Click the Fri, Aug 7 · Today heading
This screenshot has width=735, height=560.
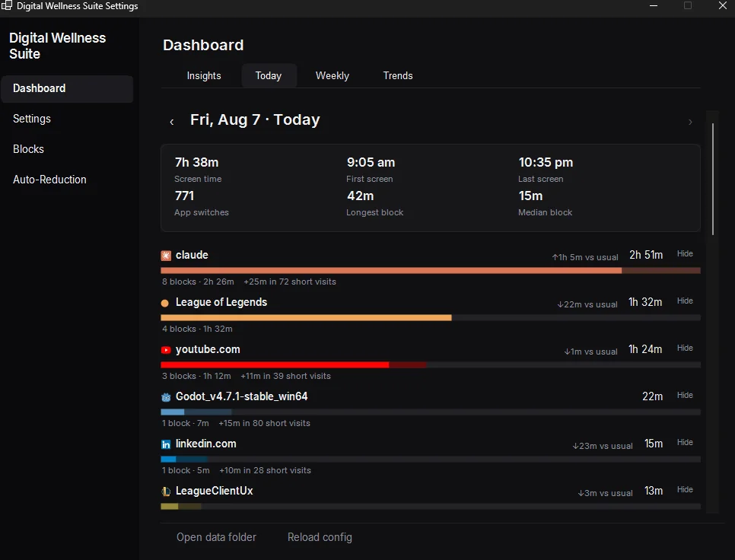255,119
